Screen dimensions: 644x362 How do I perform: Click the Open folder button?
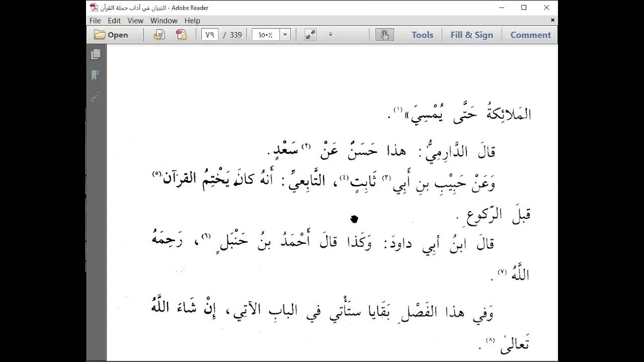(111, 35)
